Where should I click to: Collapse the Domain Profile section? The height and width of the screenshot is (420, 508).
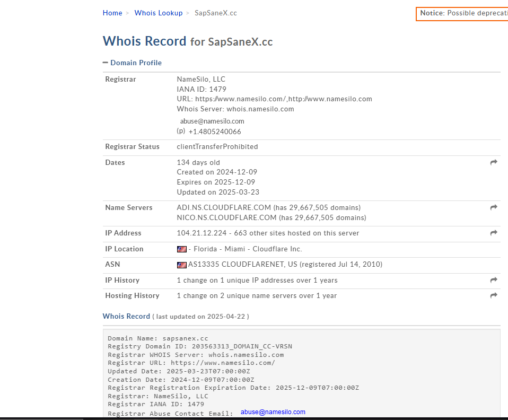point(132,63)
